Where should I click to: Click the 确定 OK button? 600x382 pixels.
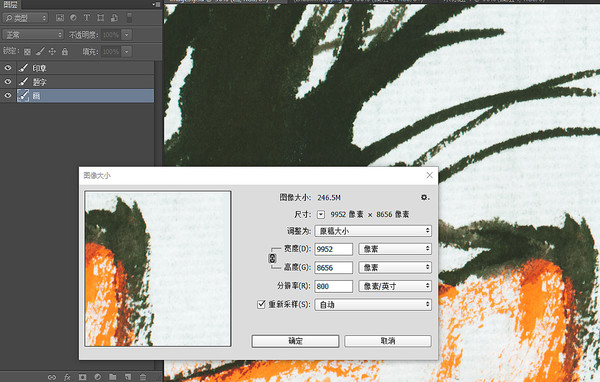(295, 341)
